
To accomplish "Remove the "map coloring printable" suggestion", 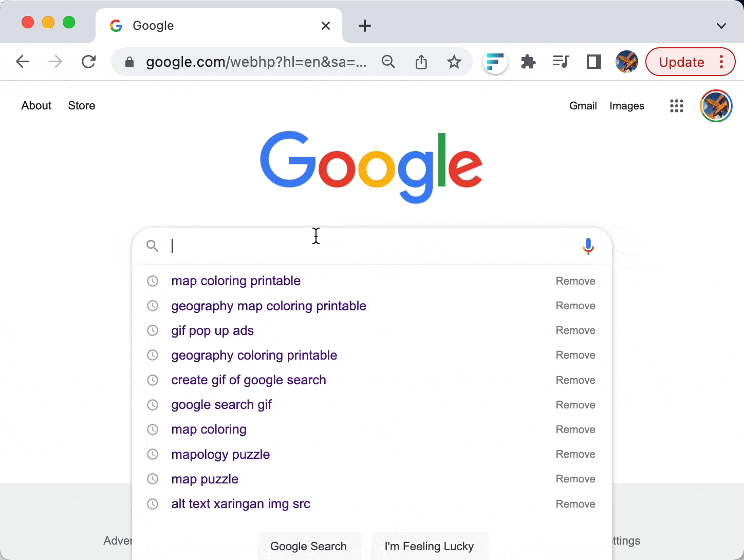I will click(575, 281).
